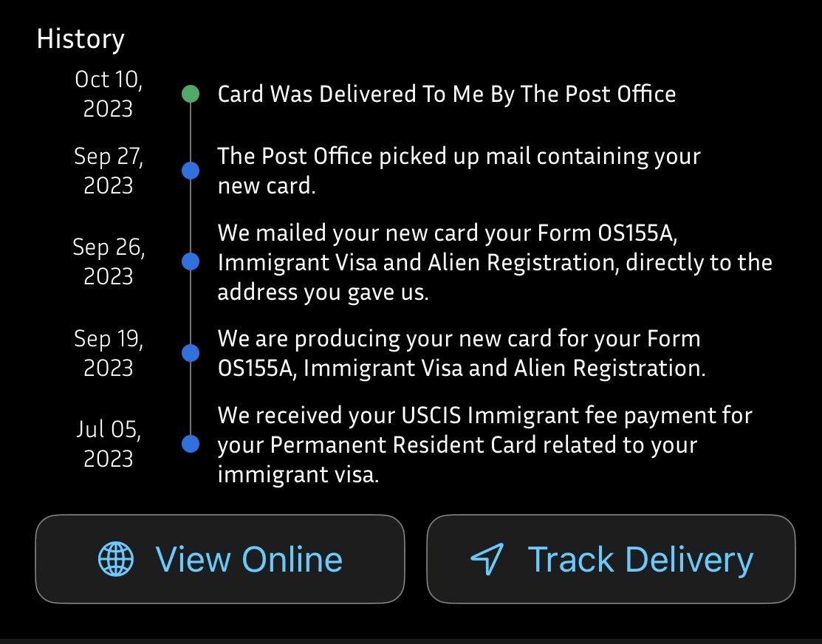Viewport: 822px width, 644px height.
Task: Open the Card Was Delivered history entry
Action: click(x=447, y=95)
